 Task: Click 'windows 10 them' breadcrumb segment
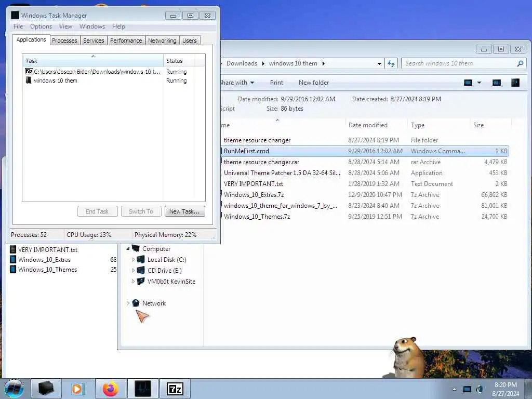coord(293,63)
